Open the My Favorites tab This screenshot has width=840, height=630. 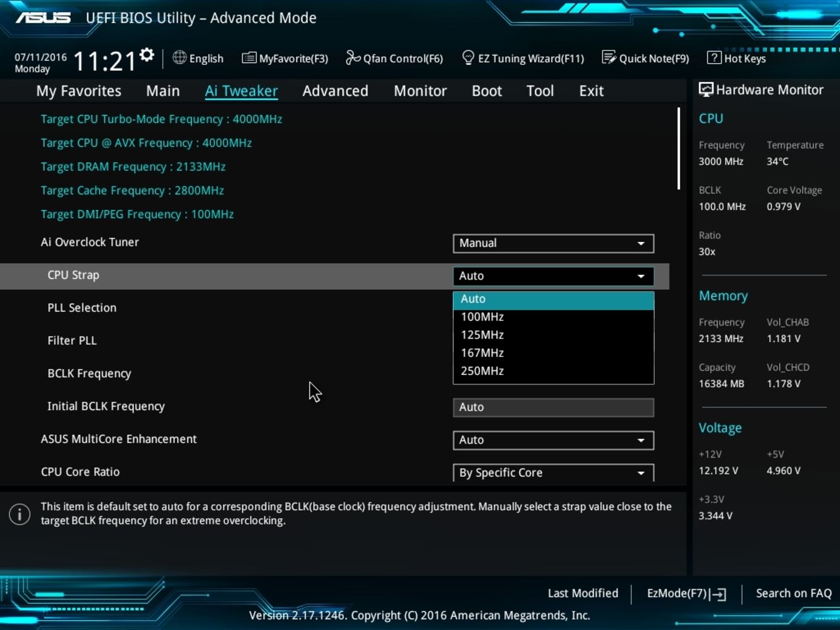pyautogui.click(x=78, y=91)
